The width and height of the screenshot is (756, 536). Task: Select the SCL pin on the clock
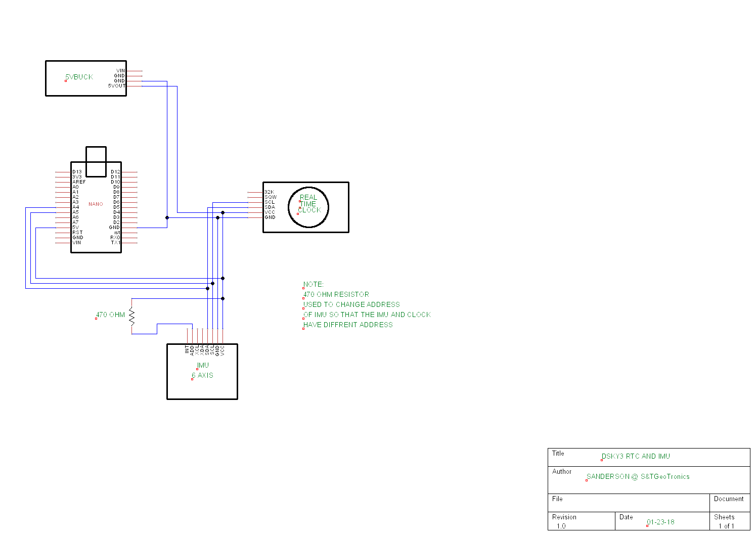click(x=270, y=201)
